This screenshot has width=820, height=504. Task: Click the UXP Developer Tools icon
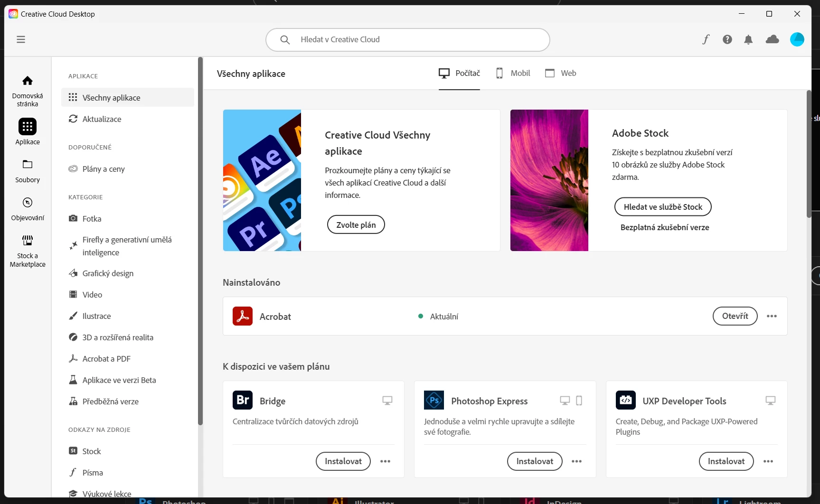pyautogui.click(x=626, y=400)
